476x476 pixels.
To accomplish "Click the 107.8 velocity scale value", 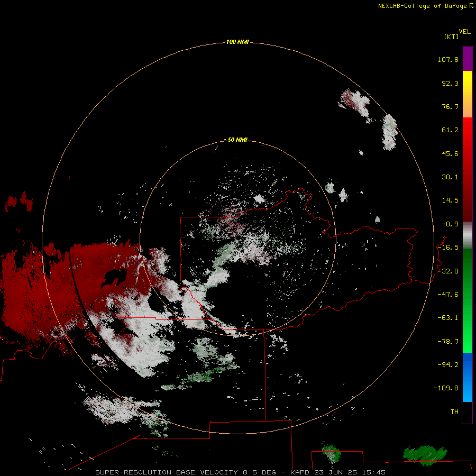I will coord(448,59).
